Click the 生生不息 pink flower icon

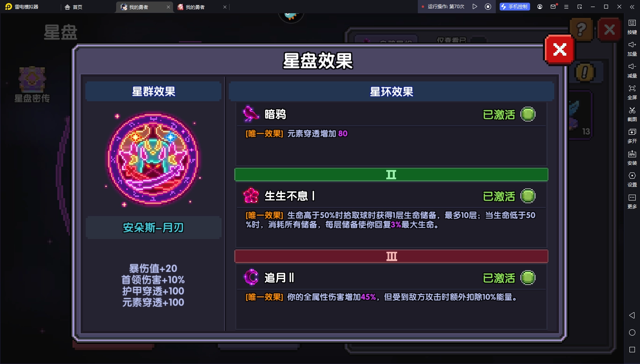pyautogui.click(x=251, y=196)
